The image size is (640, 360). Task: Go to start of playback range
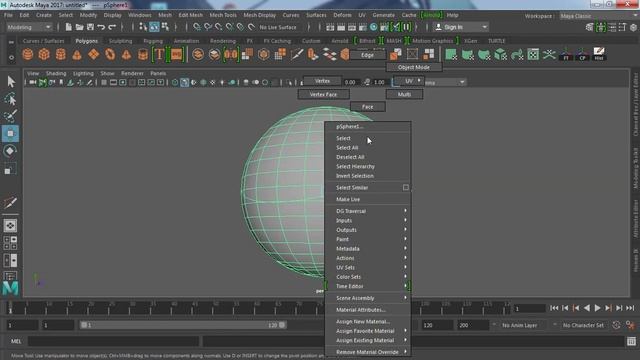(x=554, y=308)
